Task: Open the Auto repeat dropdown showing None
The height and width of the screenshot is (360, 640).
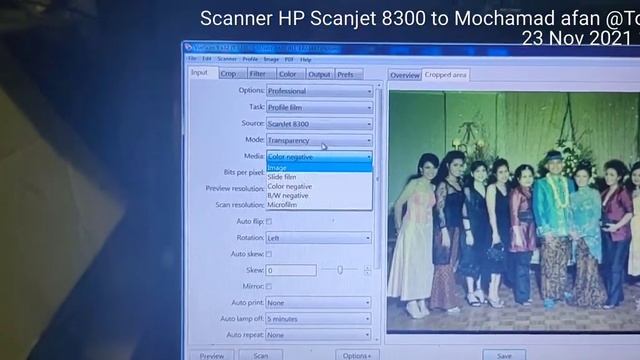Action: (318, 335)
